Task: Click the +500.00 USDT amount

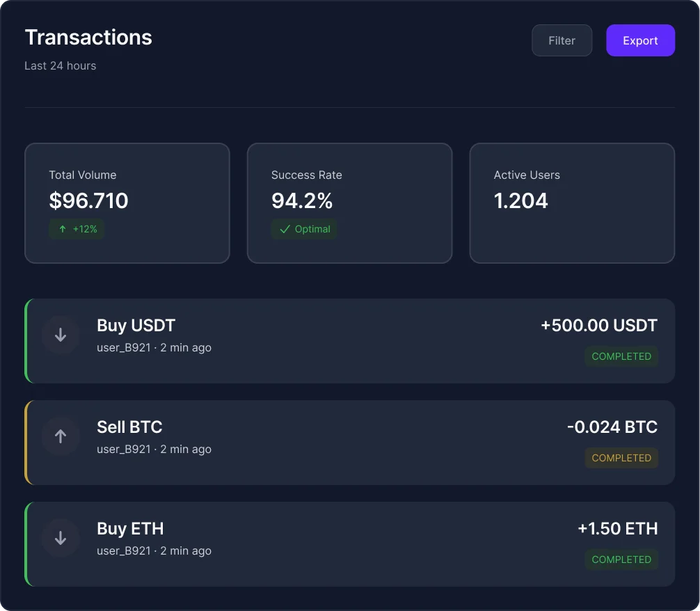Action: click(x=598, y=325)
